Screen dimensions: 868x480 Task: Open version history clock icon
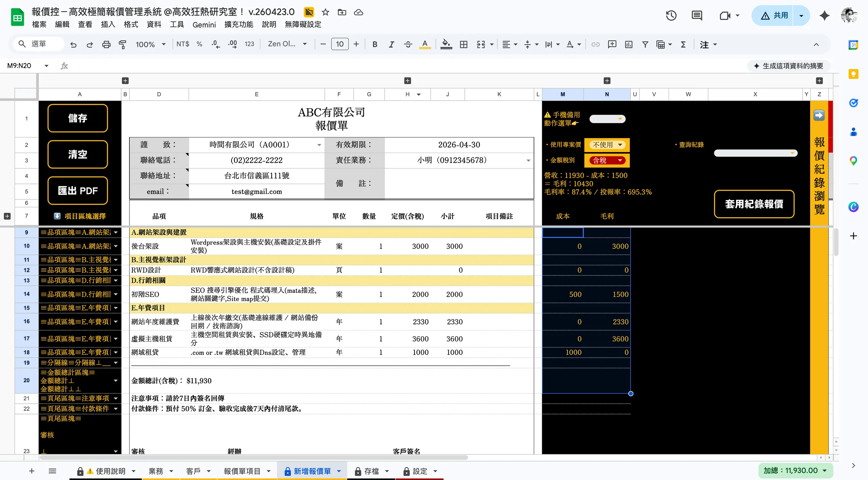pos(671,16)
